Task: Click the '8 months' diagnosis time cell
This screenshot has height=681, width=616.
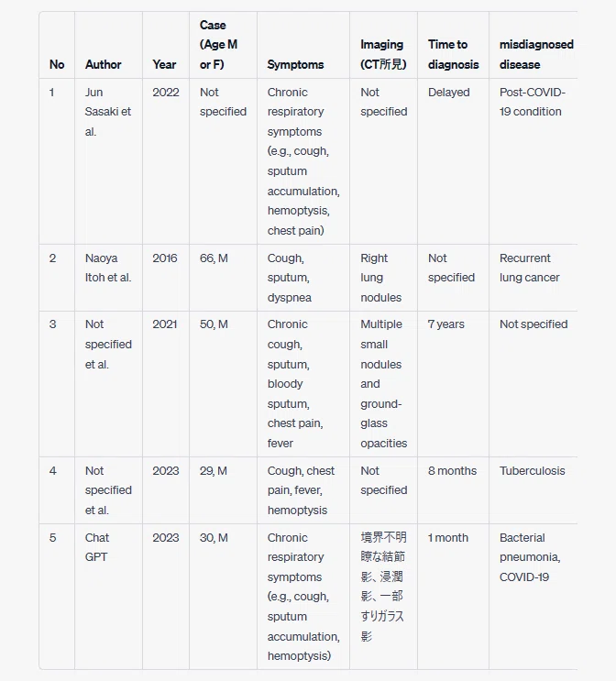Action: click(x=452, y=470)
